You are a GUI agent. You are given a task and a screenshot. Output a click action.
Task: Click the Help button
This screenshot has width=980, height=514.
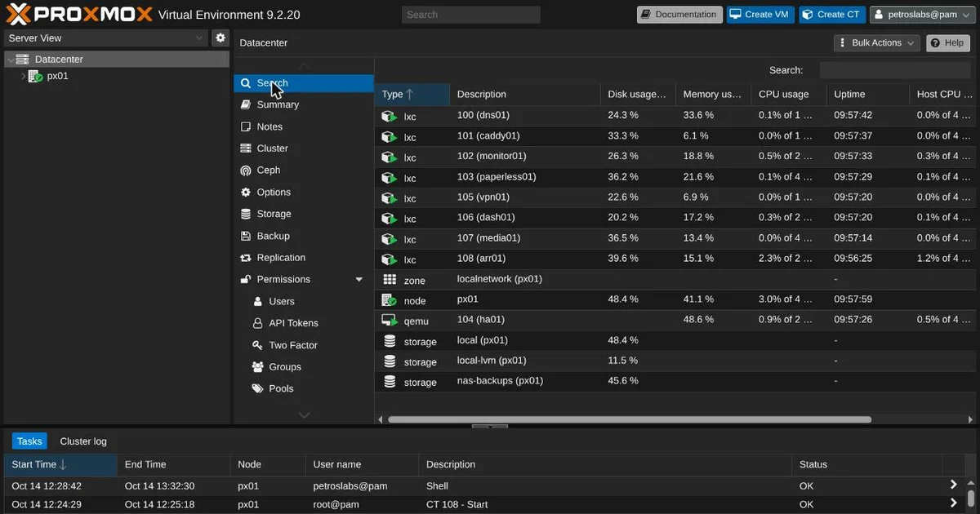947,43
